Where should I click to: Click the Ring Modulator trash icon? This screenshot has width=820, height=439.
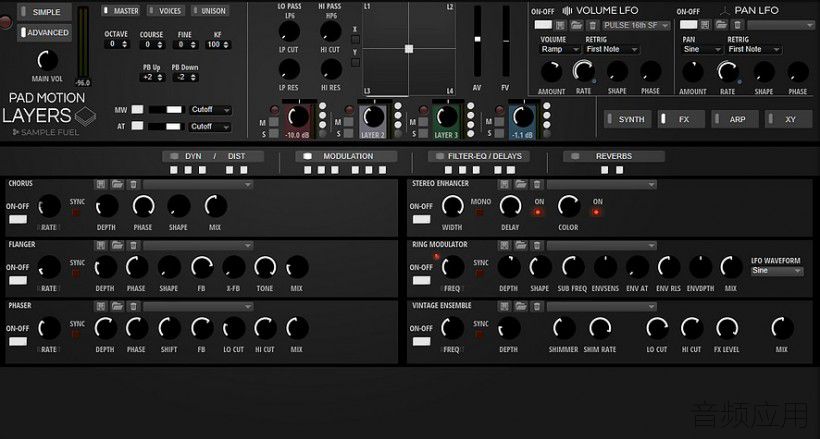point(537,245)
